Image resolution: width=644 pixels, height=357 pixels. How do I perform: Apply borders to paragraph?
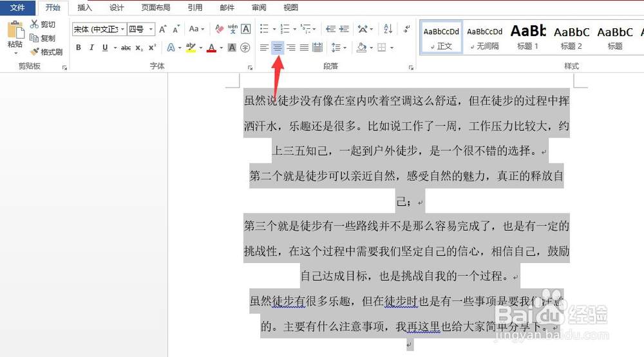click(382, 48)
